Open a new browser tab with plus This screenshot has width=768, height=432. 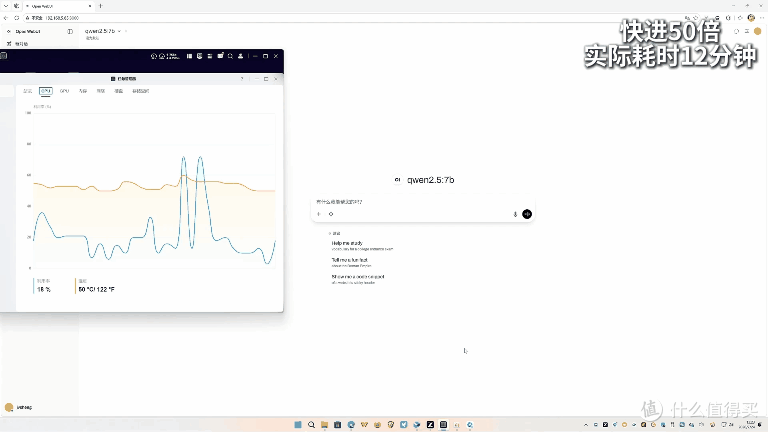[101, 6]
